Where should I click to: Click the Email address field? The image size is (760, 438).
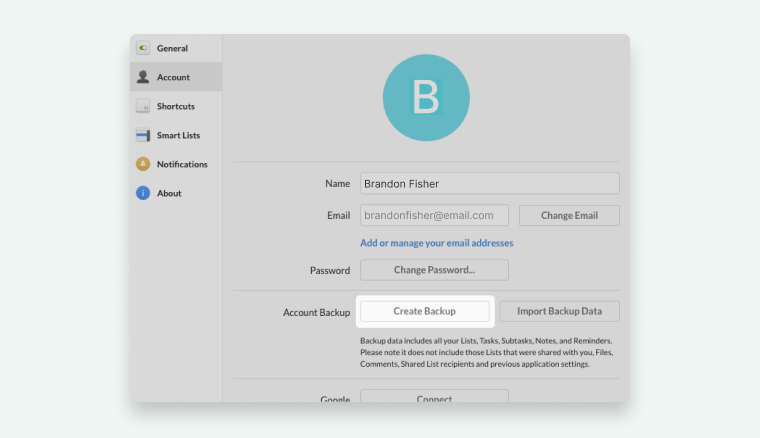click(x=434, y=215)
